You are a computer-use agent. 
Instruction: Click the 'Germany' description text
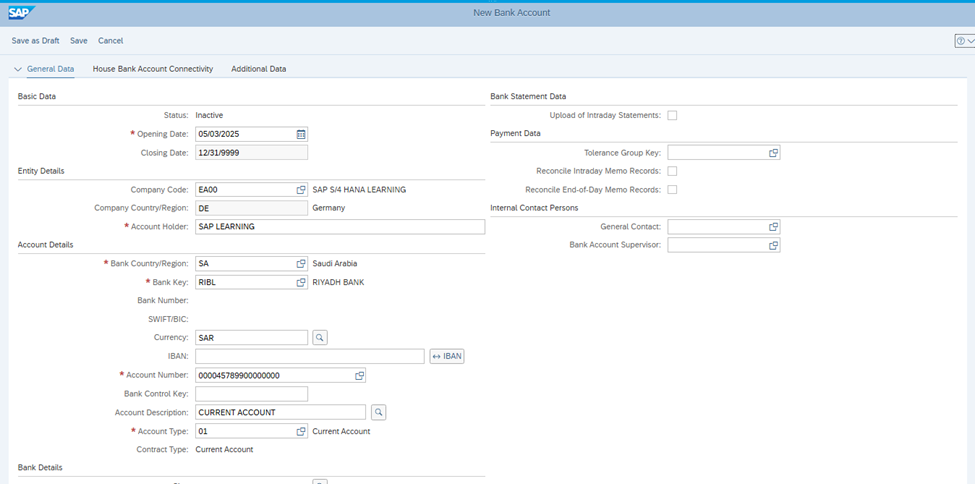328,208
